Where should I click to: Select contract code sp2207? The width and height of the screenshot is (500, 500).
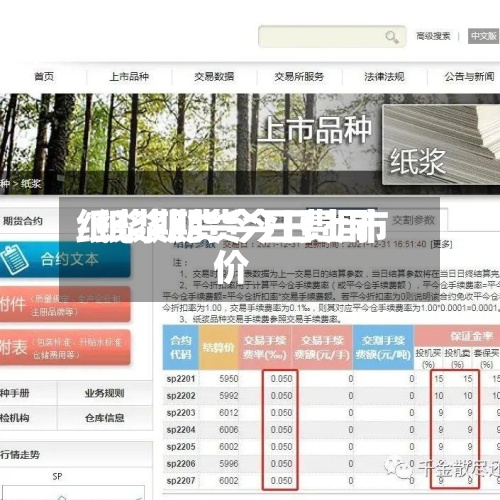[181, 481]
